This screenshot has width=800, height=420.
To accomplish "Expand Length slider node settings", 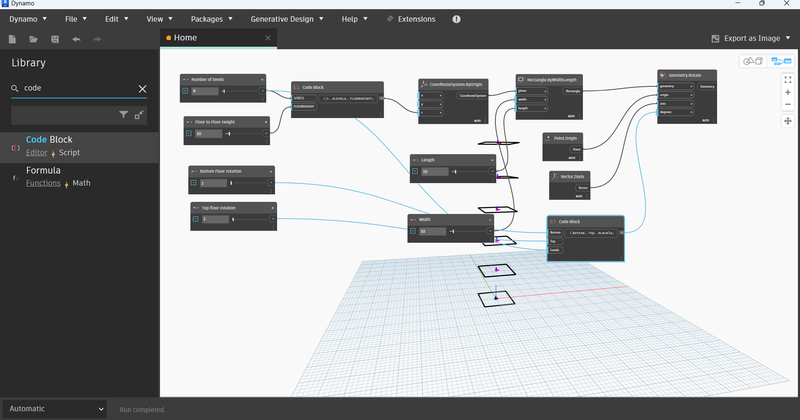I will click(x=415, y=171).
